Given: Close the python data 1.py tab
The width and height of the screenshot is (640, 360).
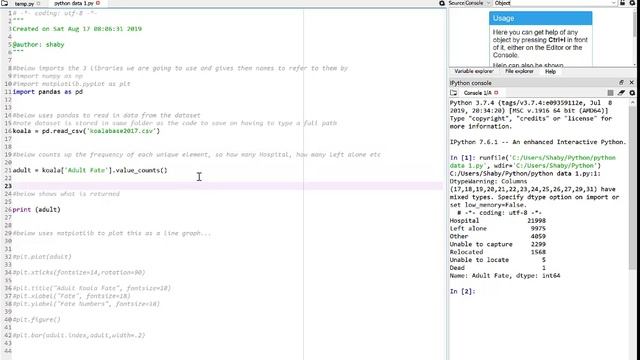Looking at the screenshot, I should coord(98,3).
